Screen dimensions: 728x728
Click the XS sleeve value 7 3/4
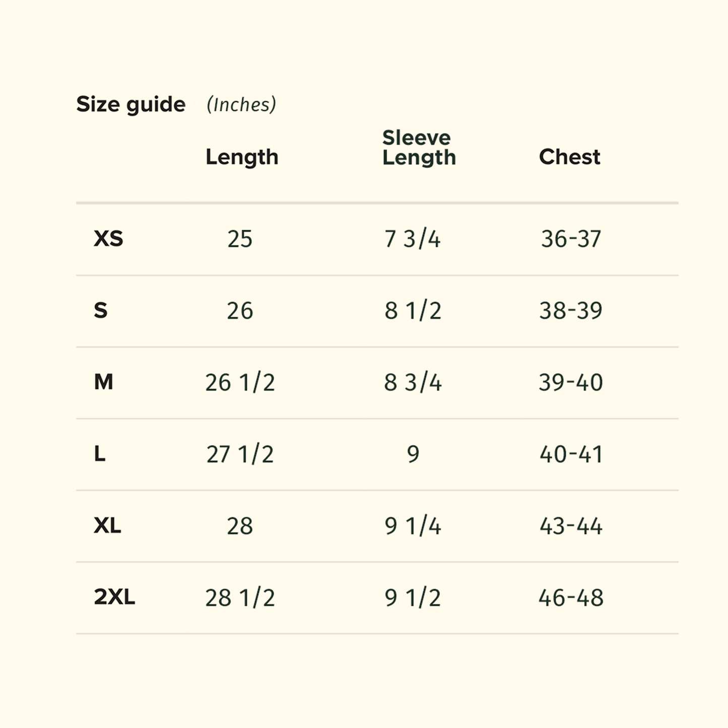click(x=413, y=239)
